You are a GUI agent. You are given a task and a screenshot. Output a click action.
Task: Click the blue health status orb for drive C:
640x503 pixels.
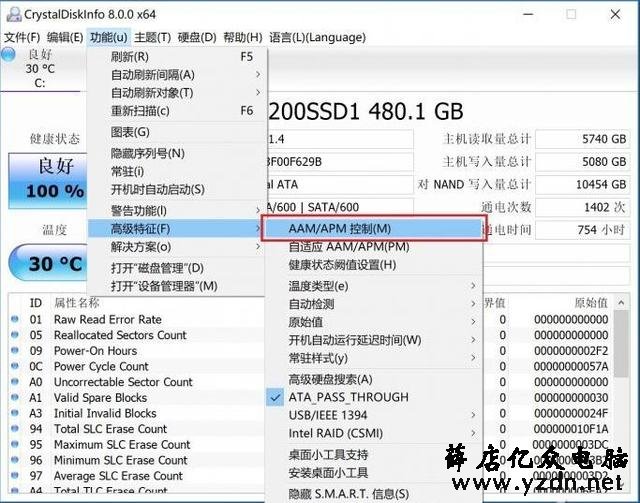pos(8,55)
